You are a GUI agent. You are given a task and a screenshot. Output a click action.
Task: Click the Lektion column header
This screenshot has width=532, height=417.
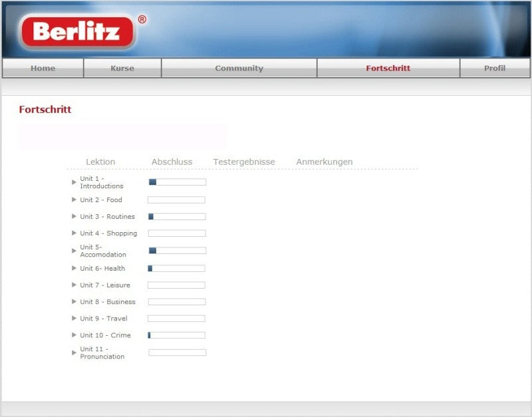coord(100,162)
